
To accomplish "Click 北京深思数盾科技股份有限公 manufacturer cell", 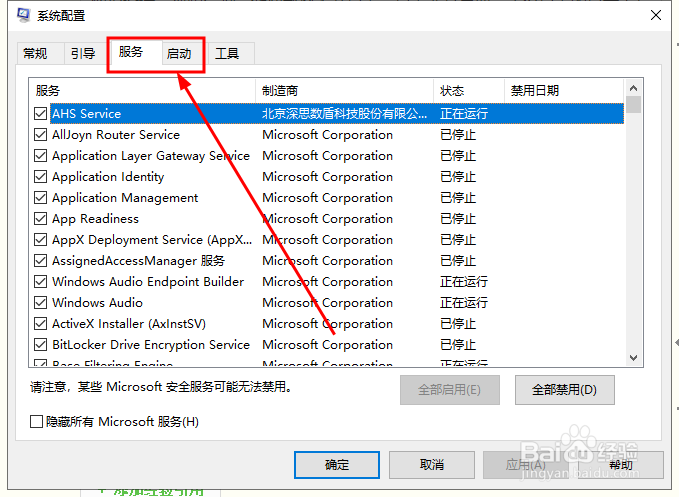I will coord(345,113).
